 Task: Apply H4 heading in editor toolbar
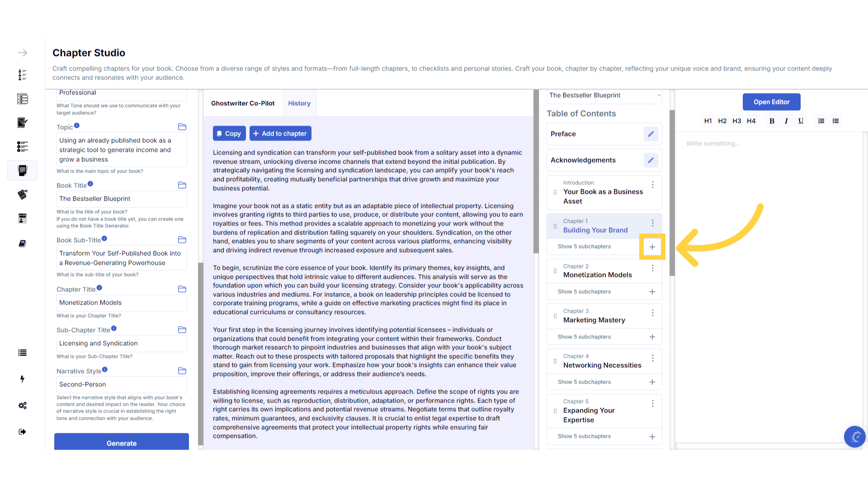click(x=751, y=121)
